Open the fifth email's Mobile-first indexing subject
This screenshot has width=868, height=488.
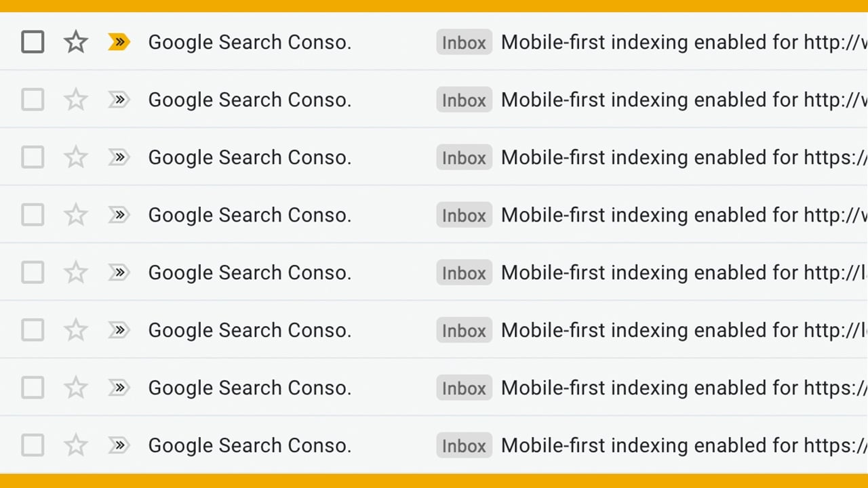click(x=684, y=272)
